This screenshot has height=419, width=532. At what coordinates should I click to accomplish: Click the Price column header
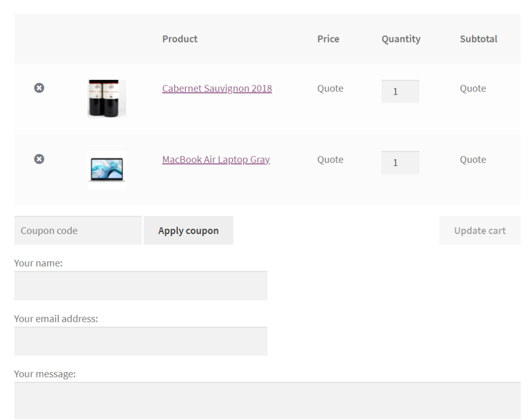(x=328, y=38)
